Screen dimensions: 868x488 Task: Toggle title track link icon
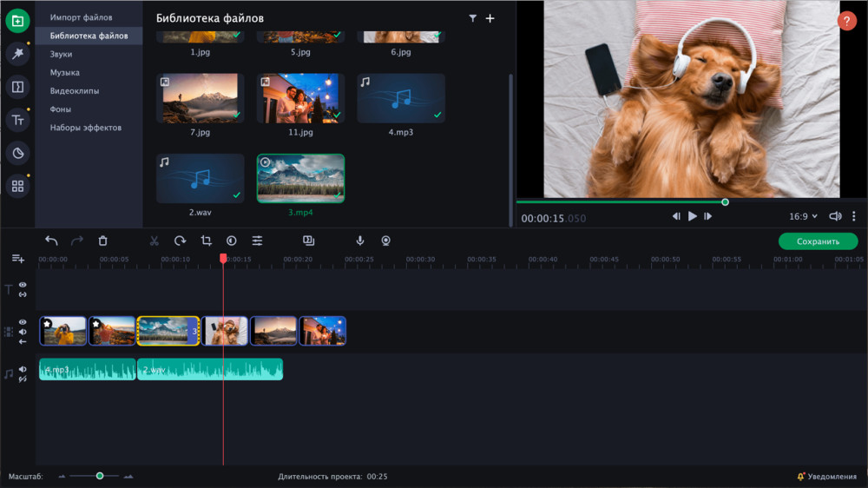(23, 294)
